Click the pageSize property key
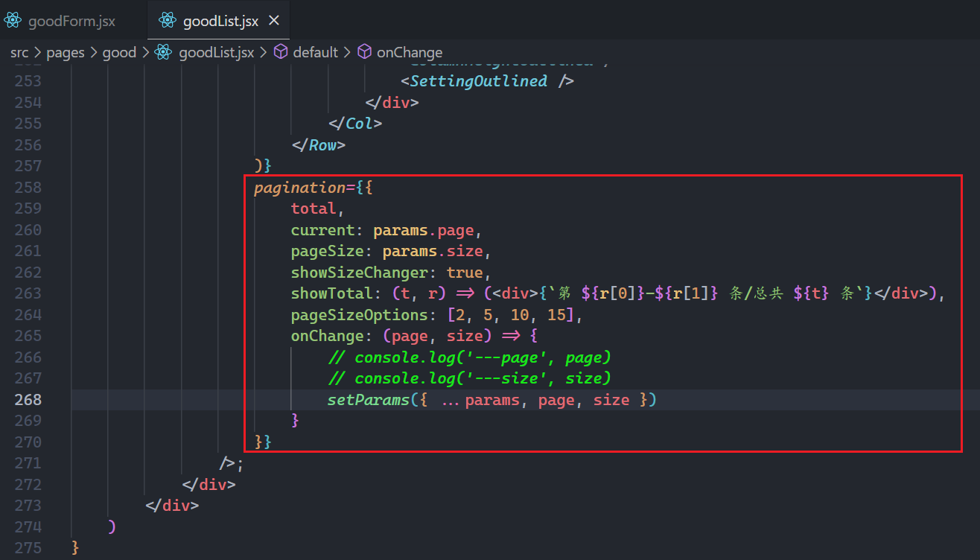 point(327,251)
